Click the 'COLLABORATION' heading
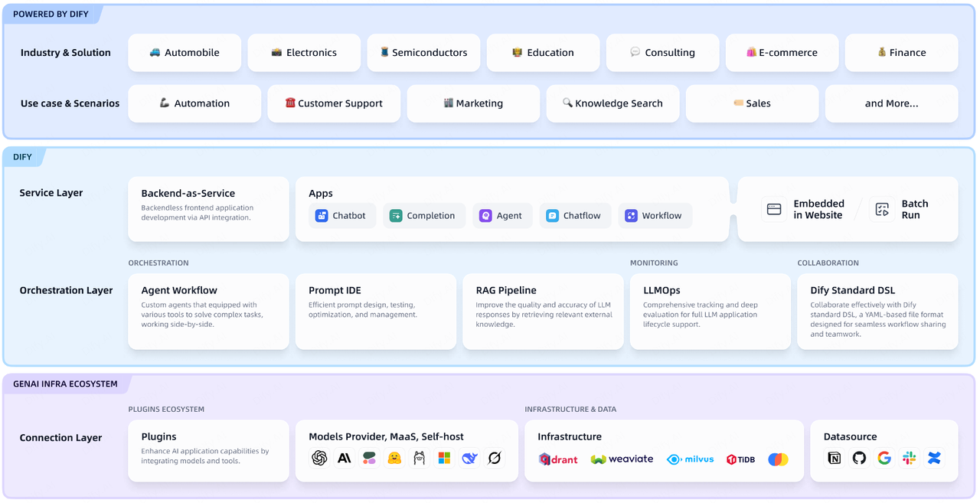The image size is (980, 503). click(x=828, y=263)
